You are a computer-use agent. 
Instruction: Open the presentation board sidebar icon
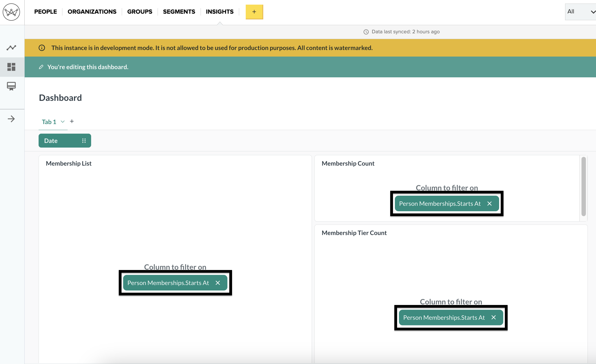pos(11,86)
